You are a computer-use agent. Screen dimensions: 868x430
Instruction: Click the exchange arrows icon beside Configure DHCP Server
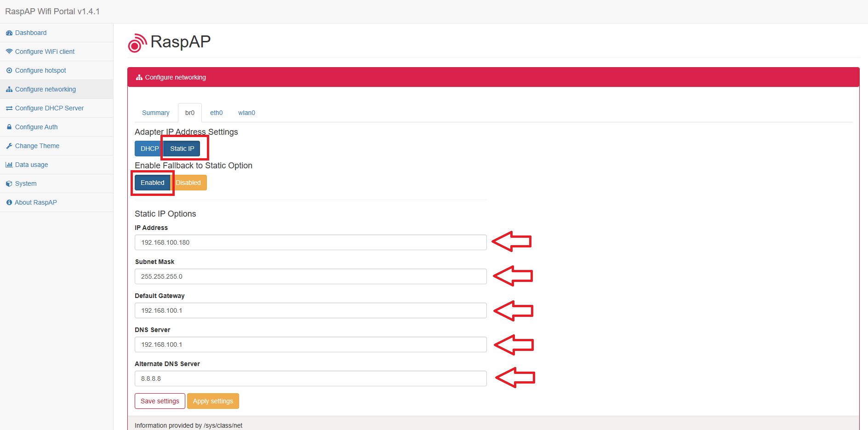click(x=9, y=108)
